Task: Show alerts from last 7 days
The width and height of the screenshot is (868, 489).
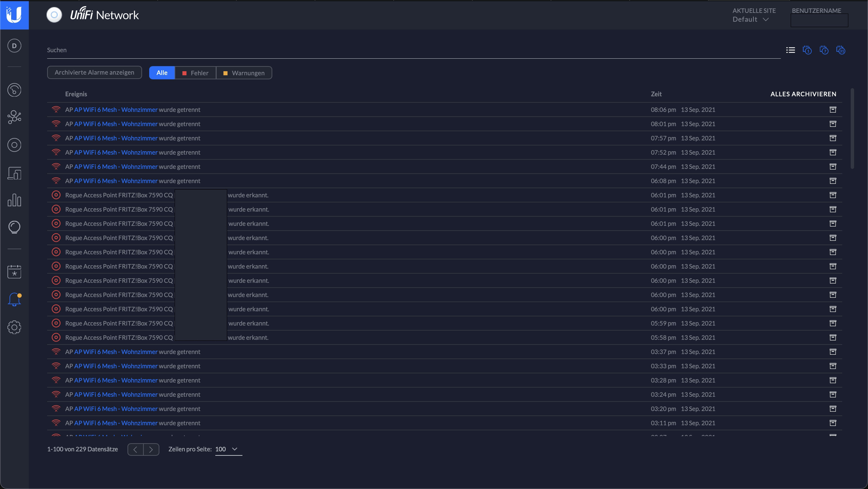Action: tap(824, 50)
